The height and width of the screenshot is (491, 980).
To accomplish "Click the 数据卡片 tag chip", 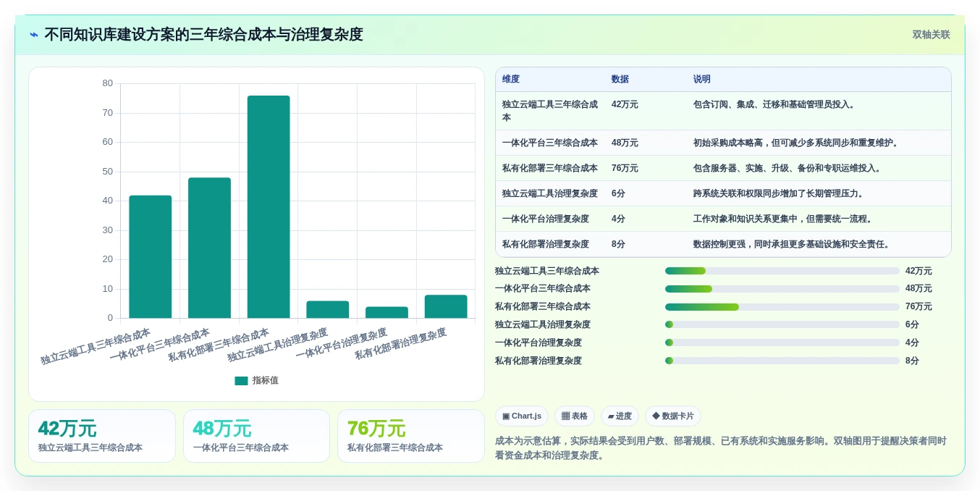I will [673, 416].
